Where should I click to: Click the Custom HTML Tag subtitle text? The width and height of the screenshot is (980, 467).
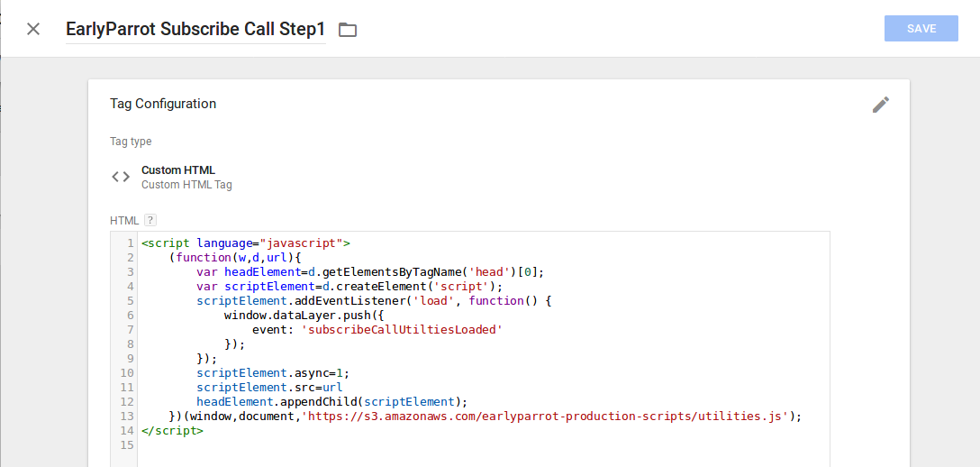tap(186, 185)
